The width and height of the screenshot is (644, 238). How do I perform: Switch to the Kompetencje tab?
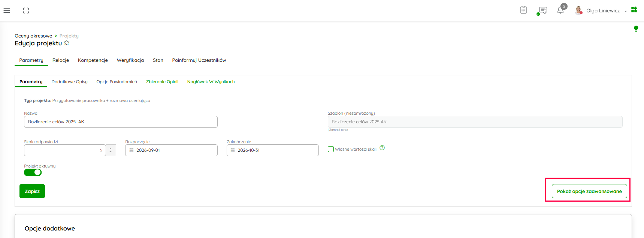93,60
